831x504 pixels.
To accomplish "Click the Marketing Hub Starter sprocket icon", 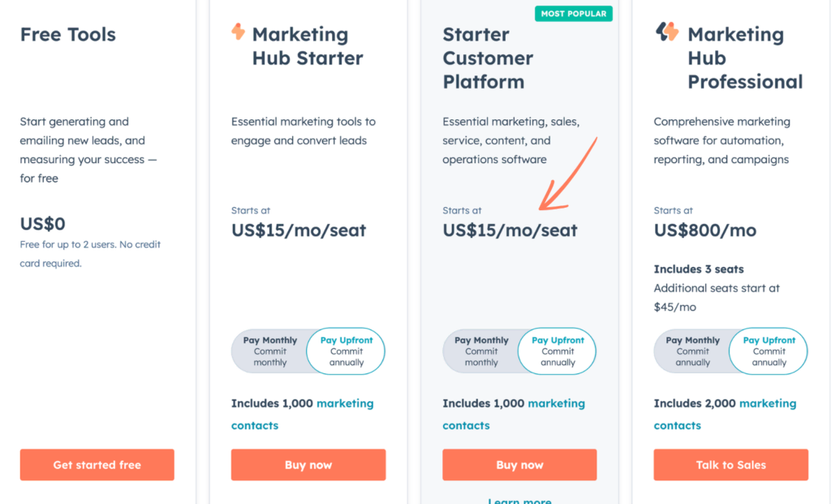I will [238, 32].
